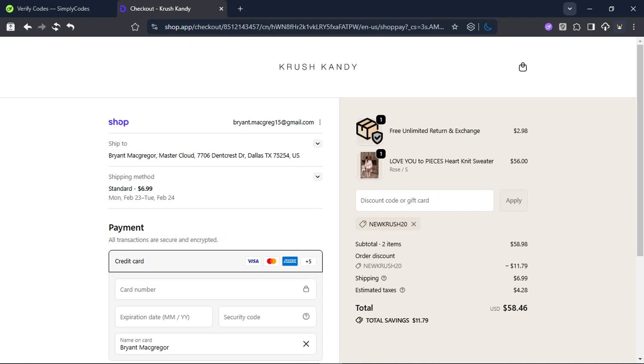Open the security code help icon
This screenshot has width=644, height=364.
pyautogui.click(x=306, y=316)
